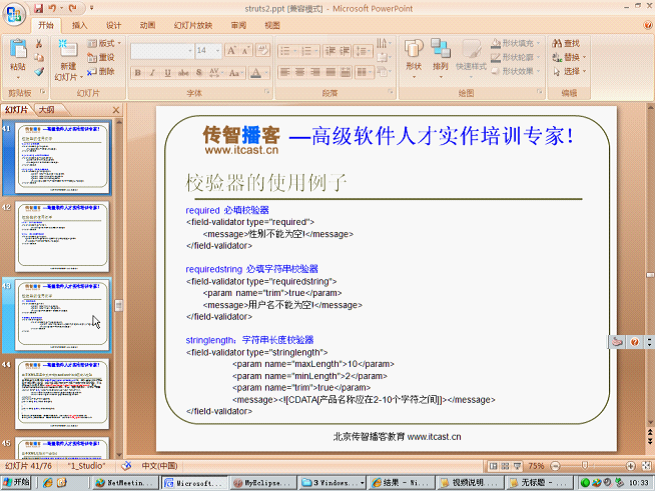
Task: Add a new slide (新建幻灯片)
Action: pos(68,61)
